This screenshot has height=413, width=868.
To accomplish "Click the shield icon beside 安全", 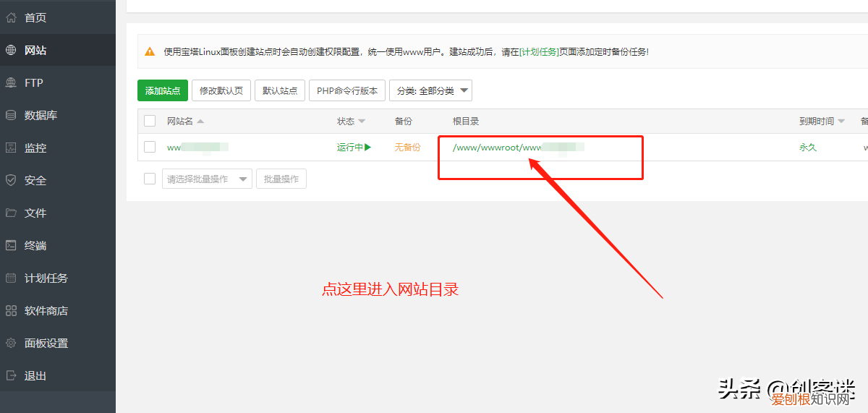I will pyautogui.click(x=11, y=180).
